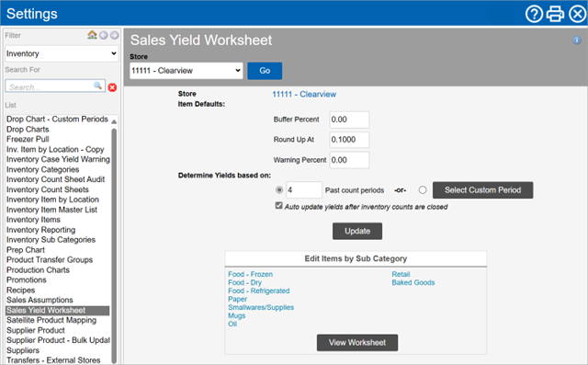
Task: Click the magnifier icon in search box
Action: (98, 86)
